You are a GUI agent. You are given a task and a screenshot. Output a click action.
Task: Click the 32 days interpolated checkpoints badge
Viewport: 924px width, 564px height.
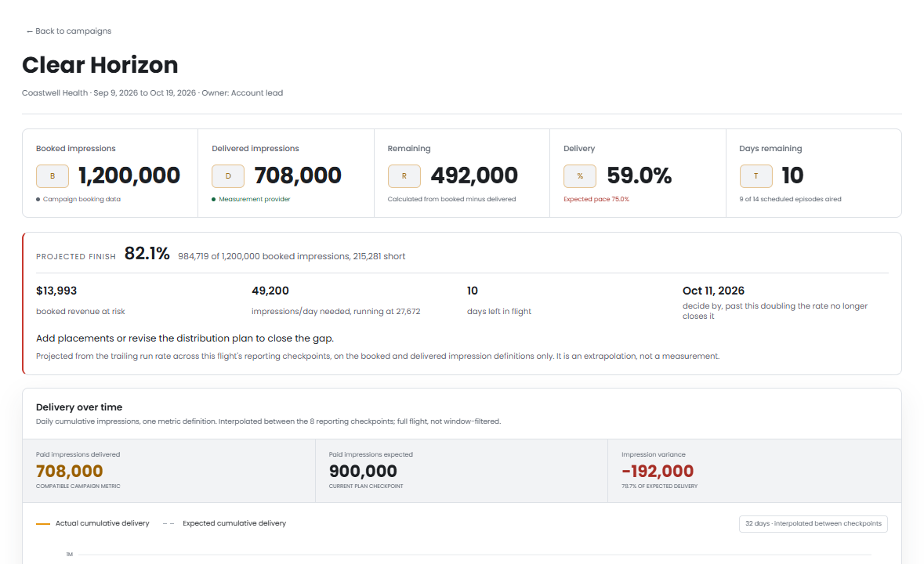pos(813,524)
